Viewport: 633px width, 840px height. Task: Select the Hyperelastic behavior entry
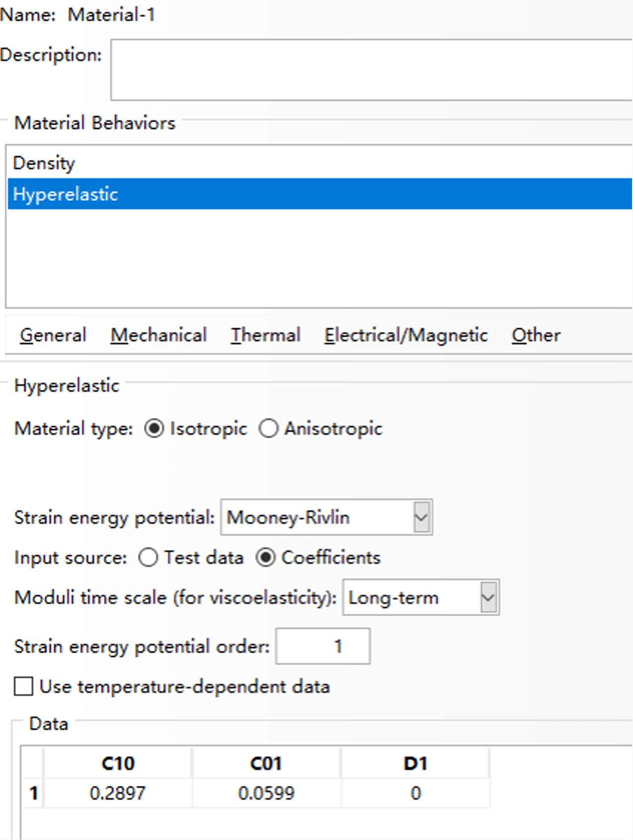point(66,194)
